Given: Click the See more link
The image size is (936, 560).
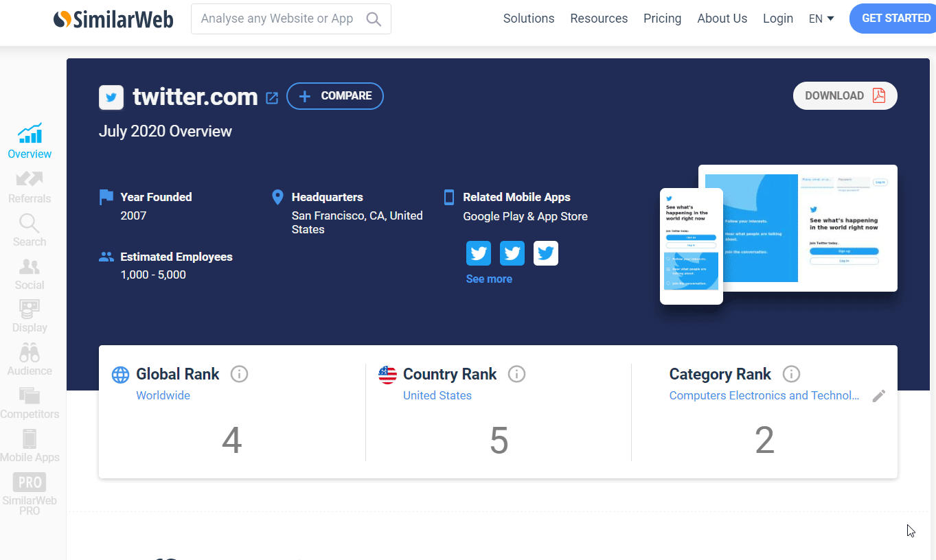Looking at the screenshot, I should [489, 279].
